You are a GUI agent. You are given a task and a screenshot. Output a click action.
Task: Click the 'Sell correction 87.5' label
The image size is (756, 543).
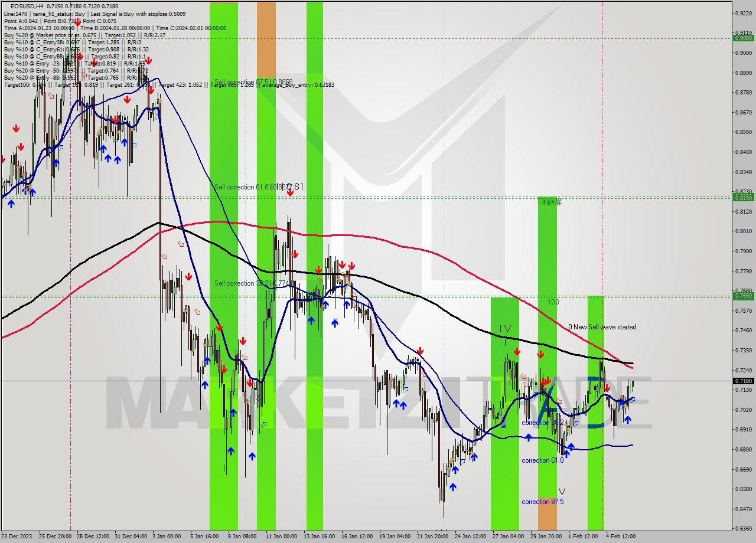253,82
